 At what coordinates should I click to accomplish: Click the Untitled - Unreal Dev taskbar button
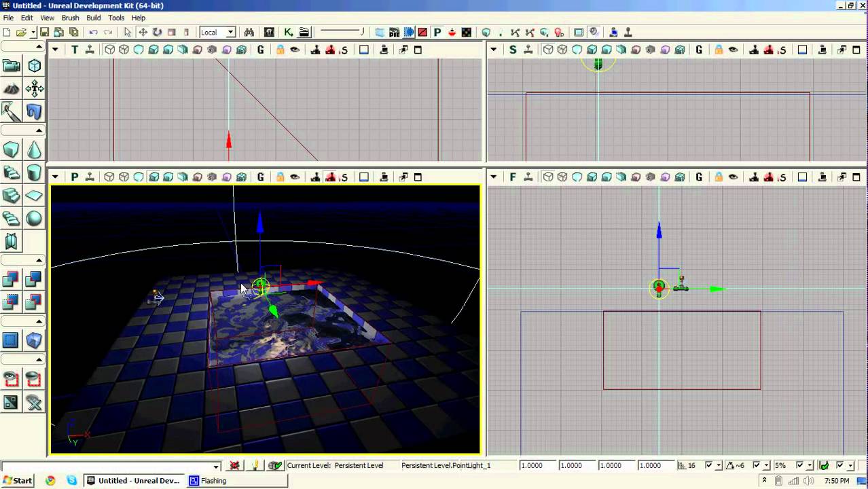pos(134,481)
